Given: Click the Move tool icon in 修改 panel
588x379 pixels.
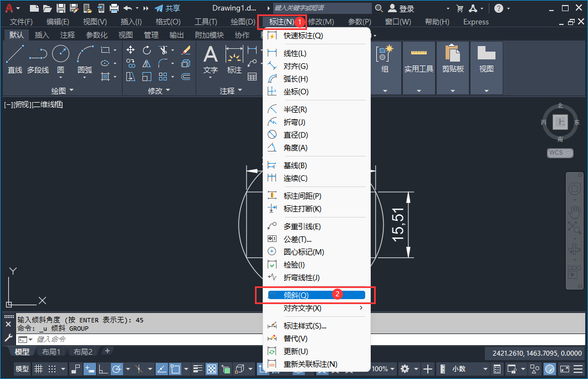Looking at the screenshot, I should pyautogui.click(x=130, y=50).
